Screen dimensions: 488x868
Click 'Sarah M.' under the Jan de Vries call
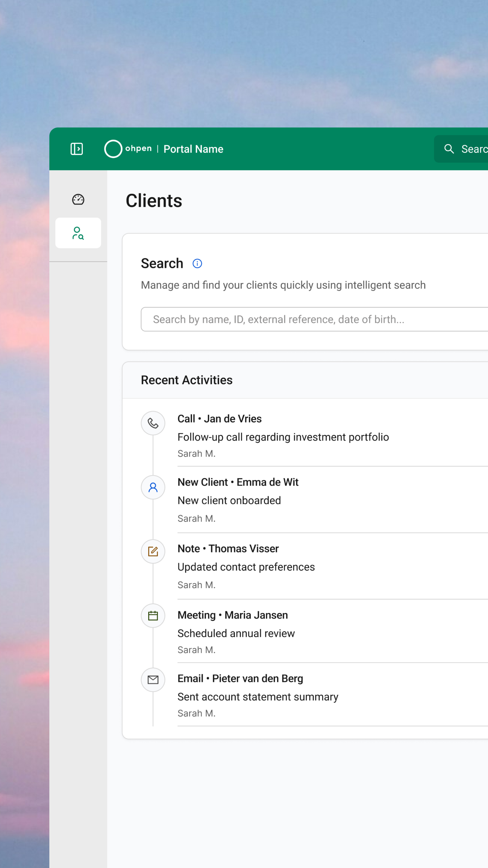(x=197, y=454)
